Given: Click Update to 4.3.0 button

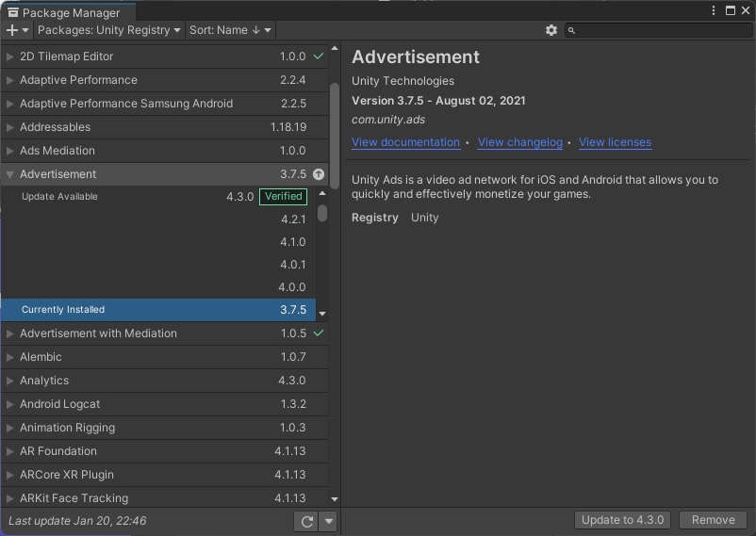Looking at the screenshot, I should click(622, 520).
